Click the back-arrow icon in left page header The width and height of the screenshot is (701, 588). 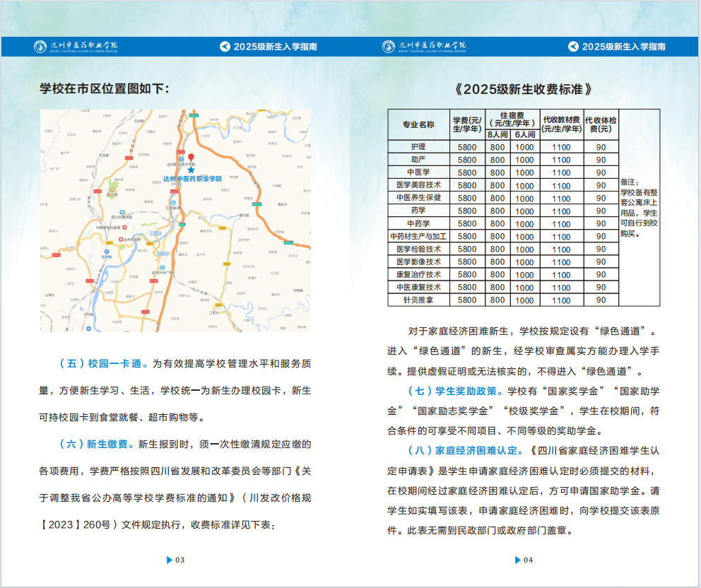tap(225, 47)
